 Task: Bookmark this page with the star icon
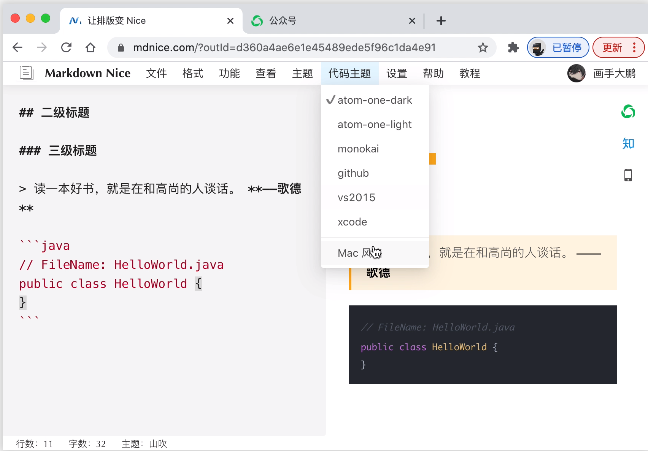click(x=483, y=48)
